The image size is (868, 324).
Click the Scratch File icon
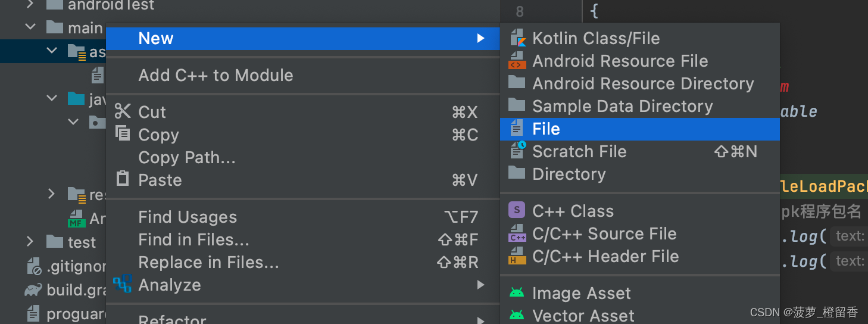pos(517,151)
